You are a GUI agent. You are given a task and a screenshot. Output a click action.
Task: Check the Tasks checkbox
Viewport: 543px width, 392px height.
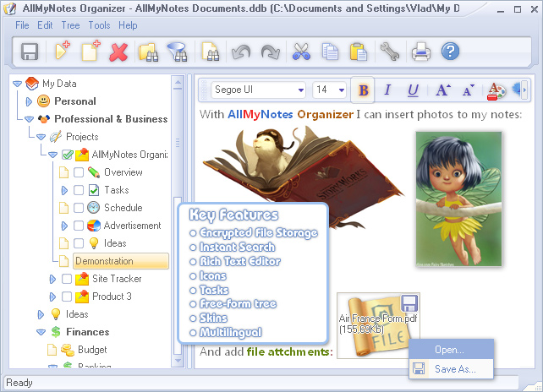[x=79, y=190]
